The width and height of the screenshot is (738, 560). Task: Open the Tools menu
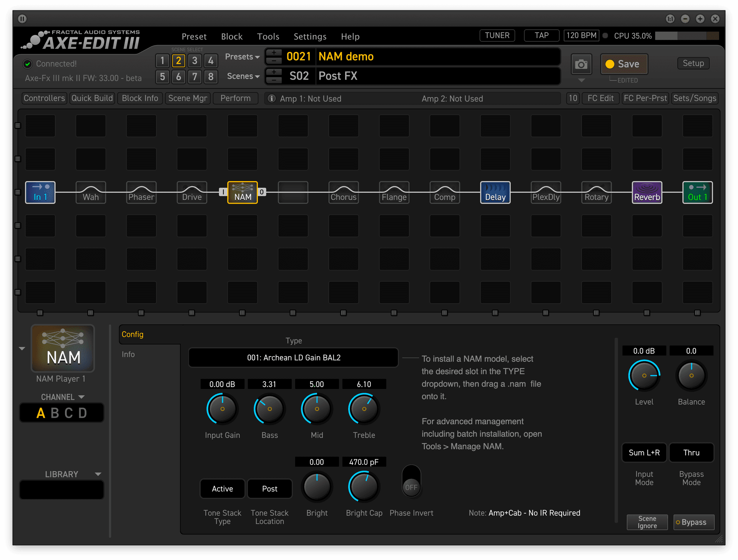tap(268, 37)
